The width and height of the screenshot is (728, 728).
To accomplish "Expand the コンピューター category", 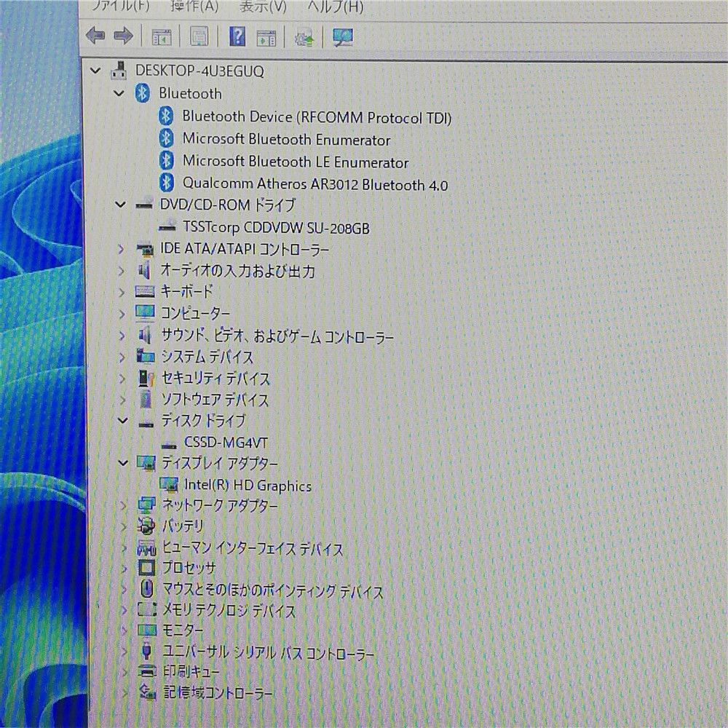I will 122,314.
